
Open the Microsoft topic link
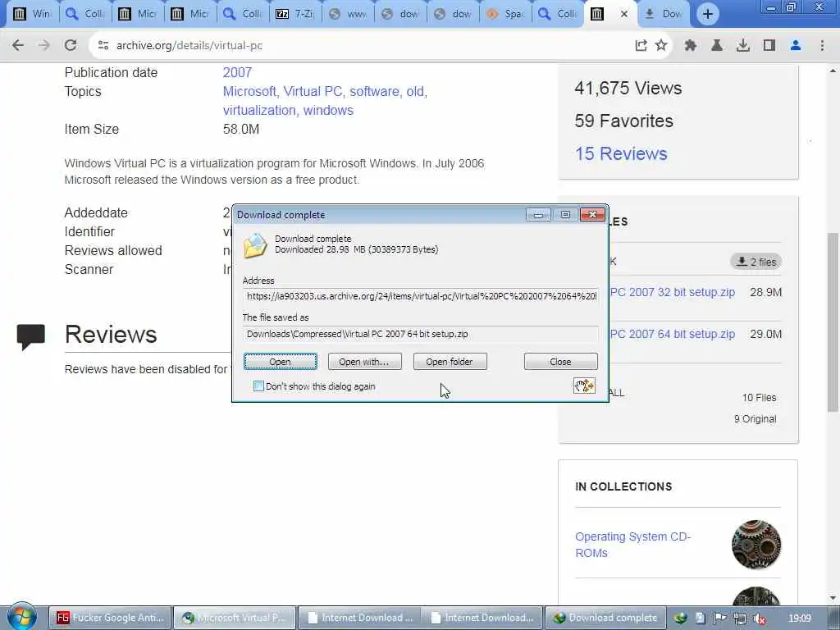[x=249, y=92]
